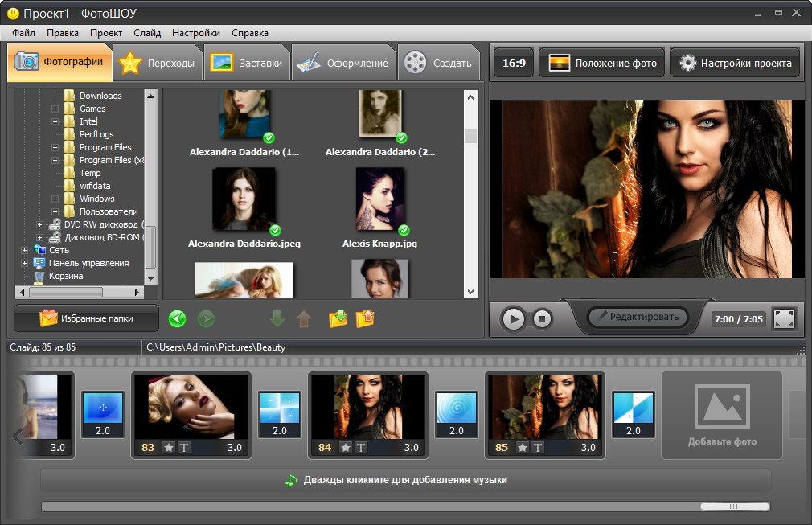This screenshot has width=812, height=525.
Task: Open fullscreen preview mode
Action: tap(784, 319)
